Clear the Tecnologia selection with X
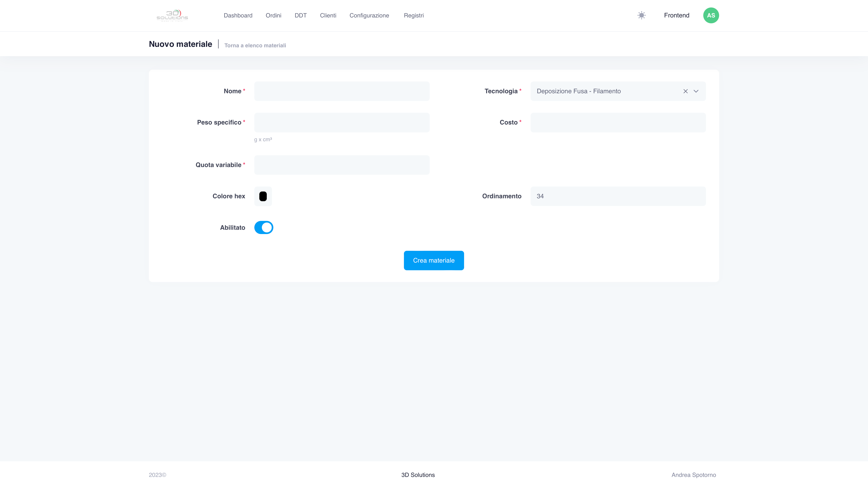868x488 pixels. pos(685,91)
